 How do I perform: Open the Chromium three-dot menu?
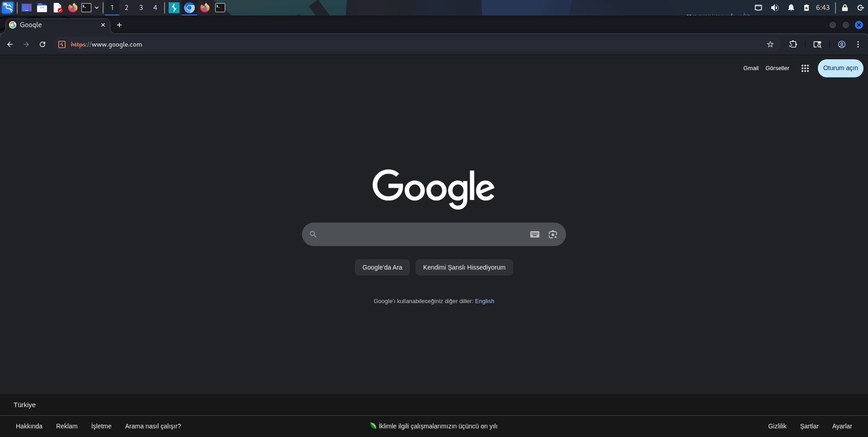pos(858,44)
